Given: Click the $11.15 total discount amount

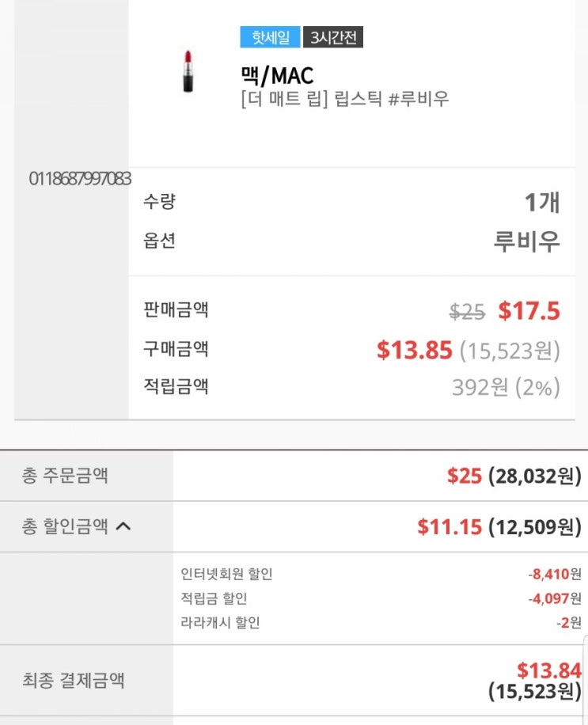Looking at the screenshot, I should pyautogui.click(x=450, y=526).
